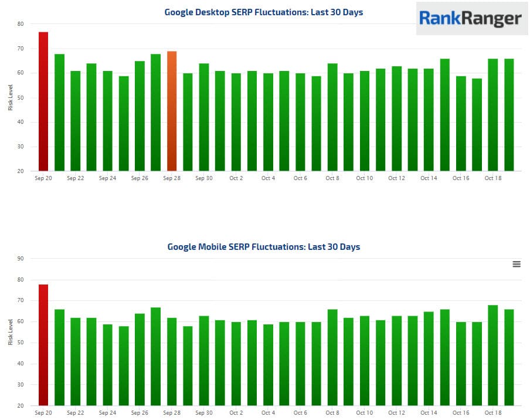Image resolution: width=530 pixels, height=420 pixels.
Task: Click the mobile chart bar above Sep 24
Action: point(107,365)
